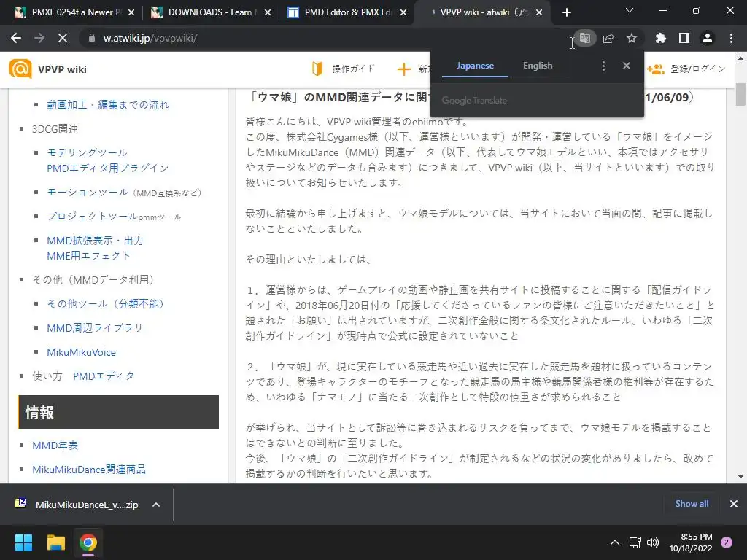The width and height of the screenshot is (747, 560).
Task: View site info lock icon
Action: [x=92, y=38]
